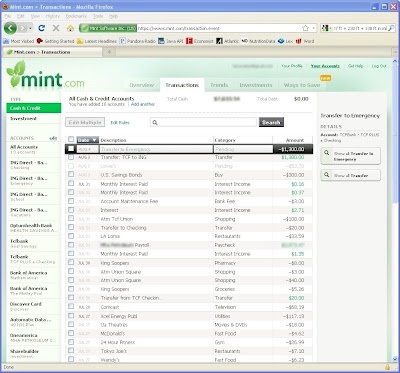Open the Your Accounts link
Image resolution: width=400 pixels, height=373 pixels.
[325, 66]
